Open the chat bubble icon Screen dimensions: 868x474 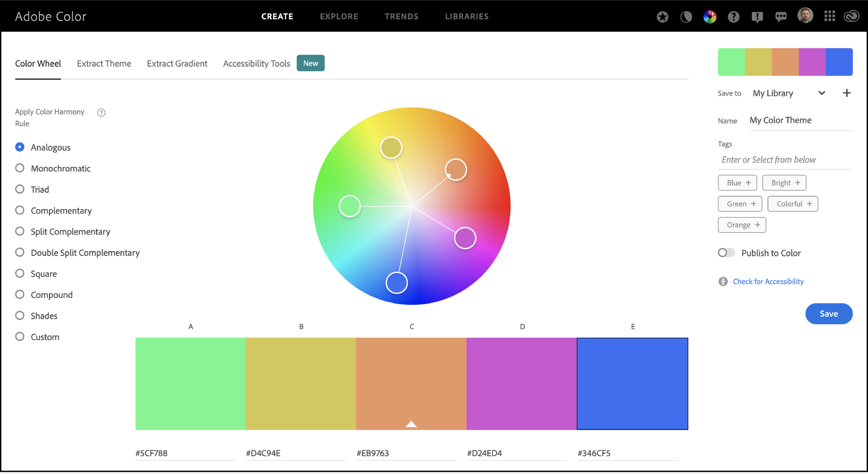pos(781,16)
